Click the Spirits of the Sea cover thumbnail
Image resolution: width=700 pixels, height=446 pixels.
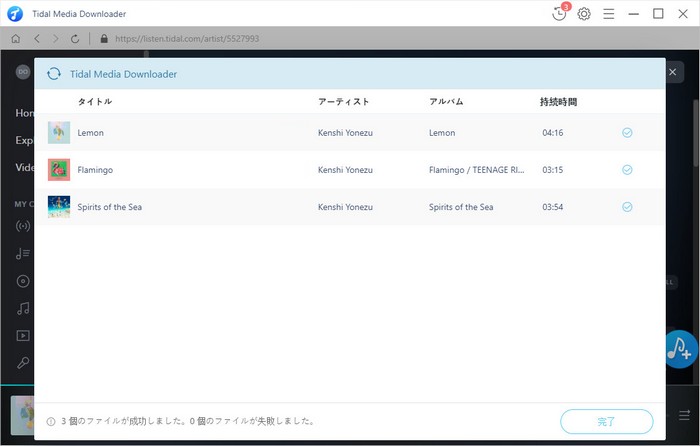[59, 207]
